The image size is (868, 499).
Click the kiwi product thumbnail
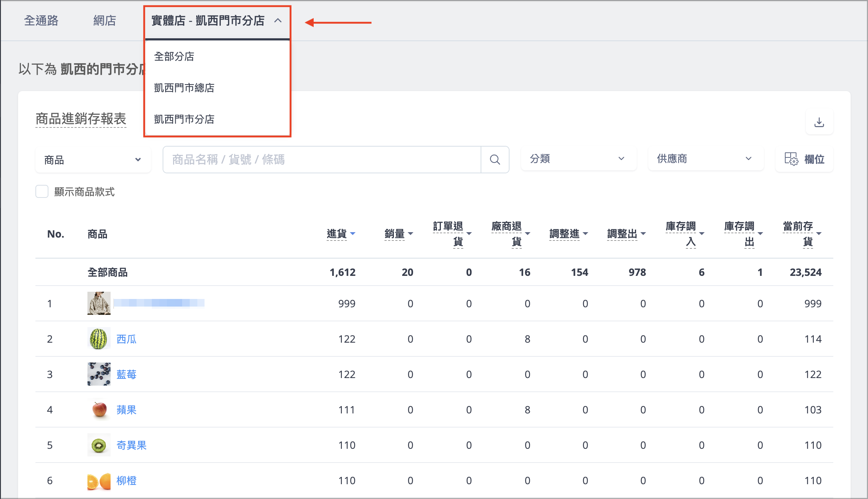pos(99,445)
